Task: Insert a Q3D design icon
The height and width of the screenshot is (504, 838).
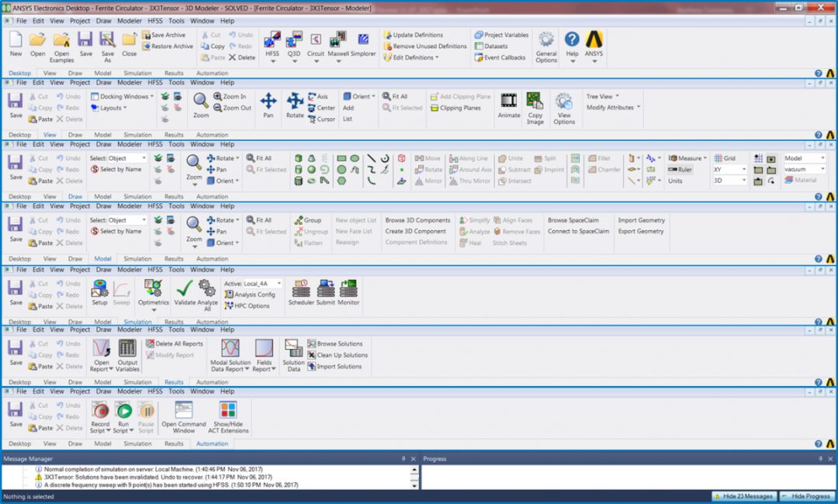Action: pyautogui.click(x=294, y=40)
